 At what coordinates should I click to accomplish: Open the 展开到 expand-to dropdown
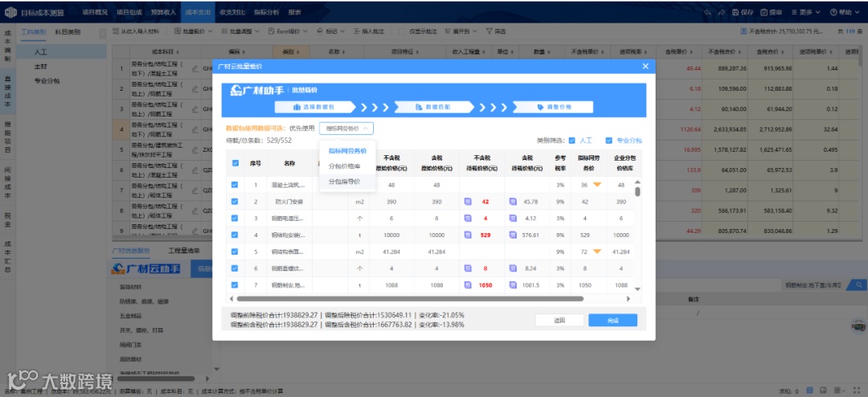click(461, 31)
